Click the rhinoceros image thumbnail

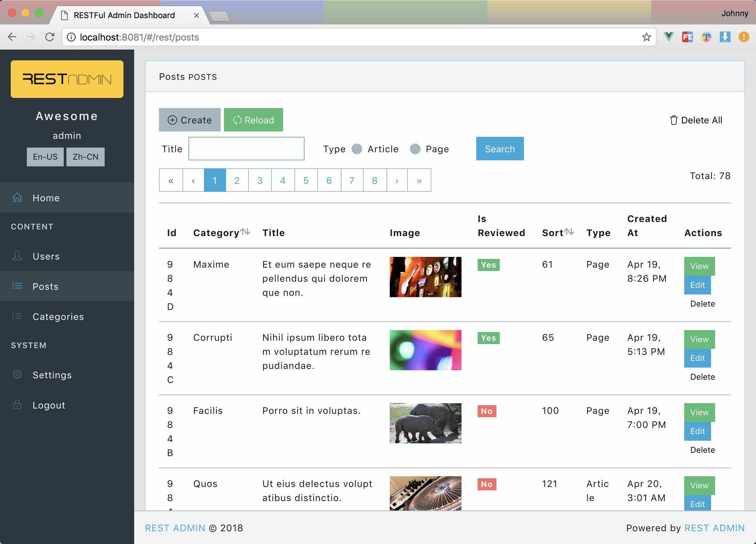425,423
